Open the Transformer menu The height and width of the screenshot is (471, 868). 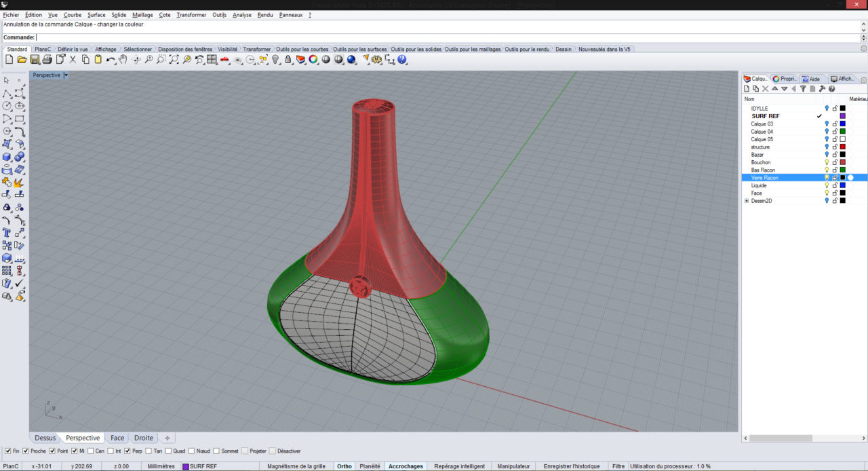pyautogui.click(x=191, y=15)
